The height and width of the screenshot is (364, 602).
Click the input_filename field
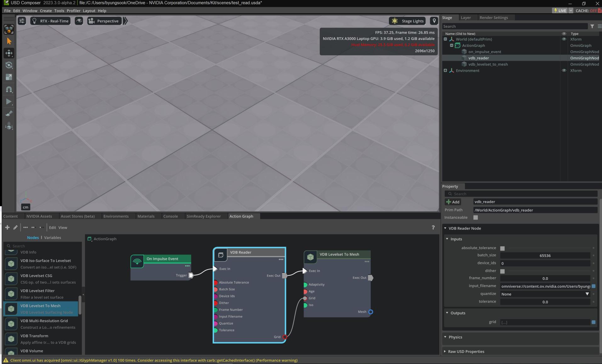point(545,286)
